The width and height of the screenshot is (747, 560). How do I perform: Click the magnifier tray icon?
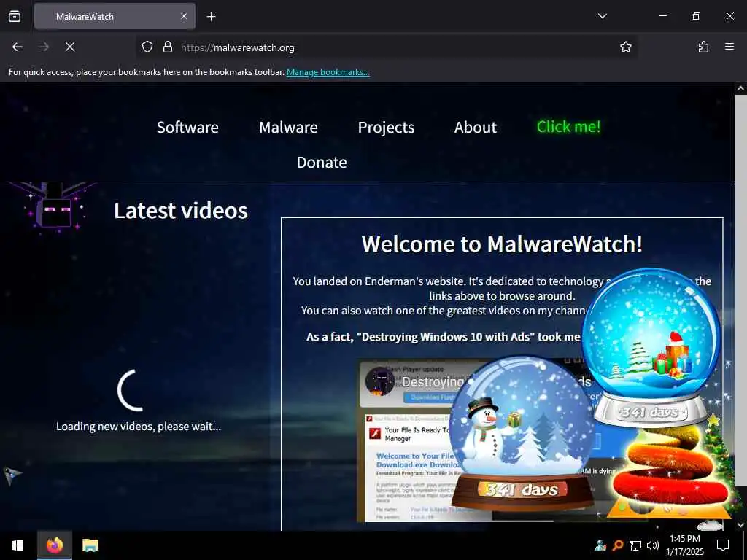click(617, 545)
